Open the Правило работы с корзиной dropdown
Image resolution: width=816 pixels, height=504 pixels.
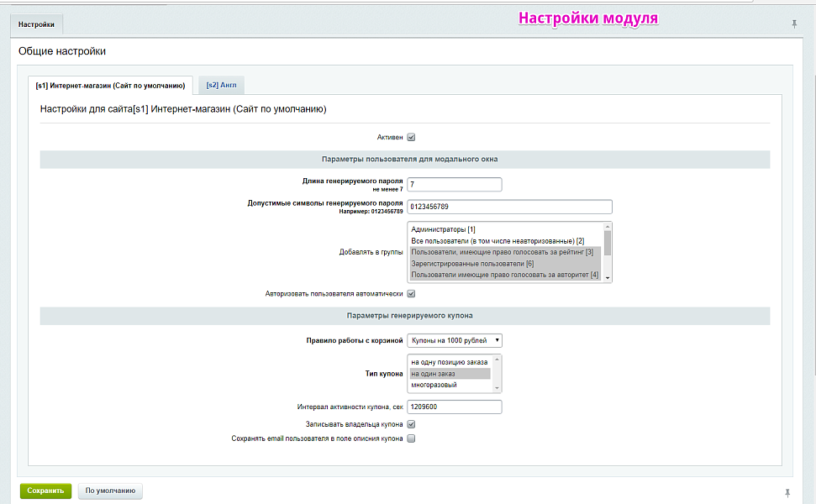455,340
